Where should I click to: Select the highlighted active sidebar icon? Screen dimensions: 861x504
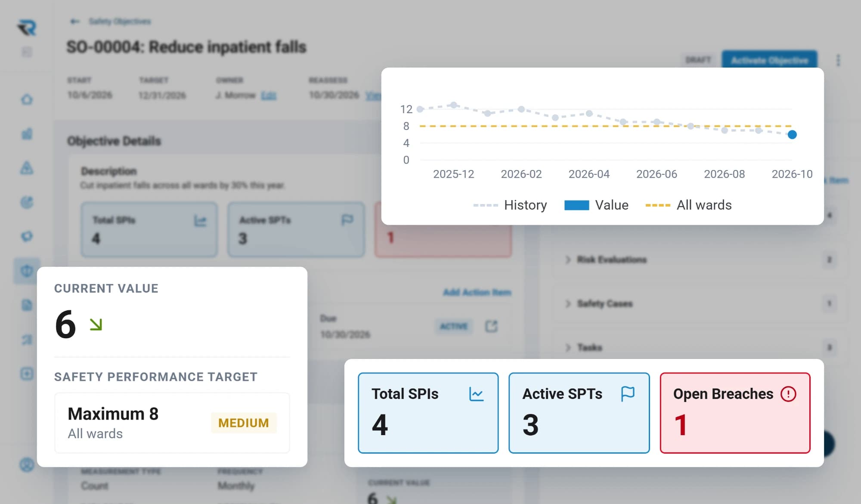pos(27,271)
